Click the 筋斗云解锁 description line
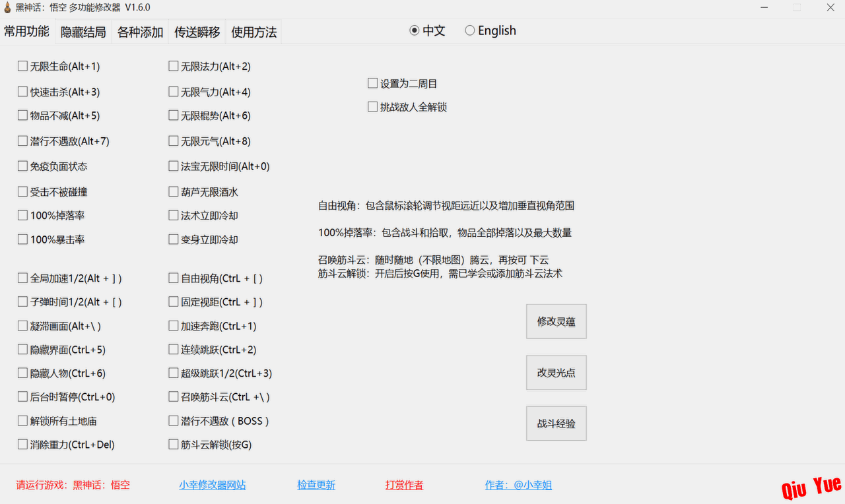Screen dimensions: 845x504 pos(440,273)
